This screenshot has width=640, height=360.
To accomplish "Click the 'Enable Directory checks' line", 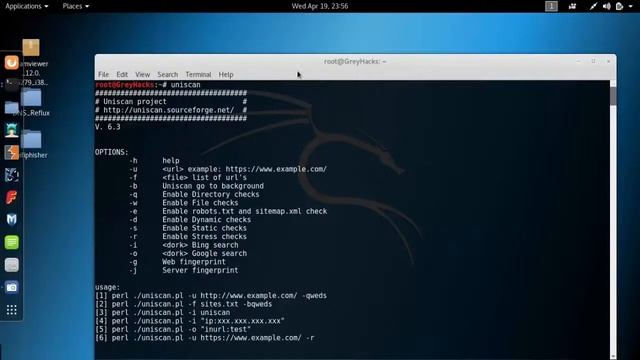I will click(211, 194).
